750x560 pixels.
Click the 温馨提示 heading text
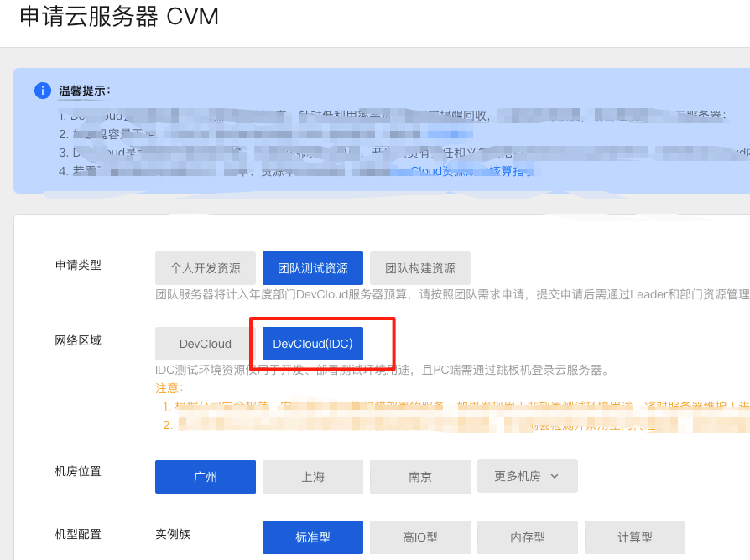(85, 91)
